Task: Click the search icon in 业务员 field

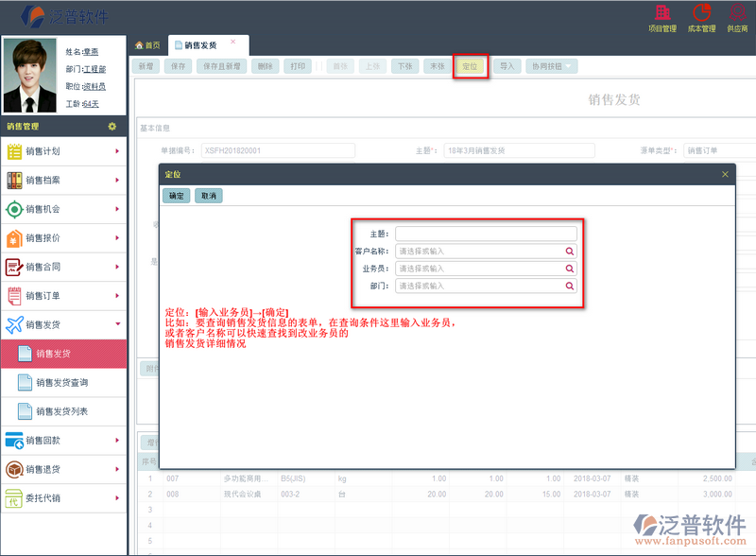Action: [x=570, y=269]
